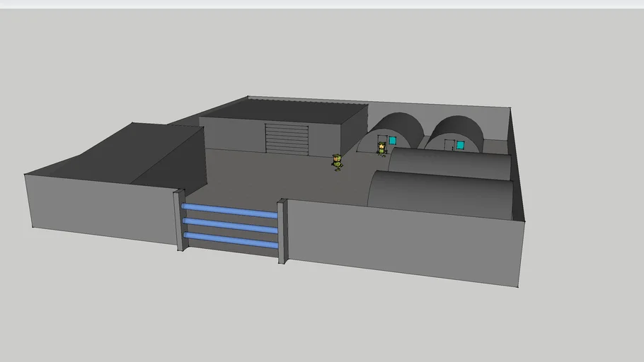Click the top blue gate bar
The image size is (644, 362).
coord(229,210)
